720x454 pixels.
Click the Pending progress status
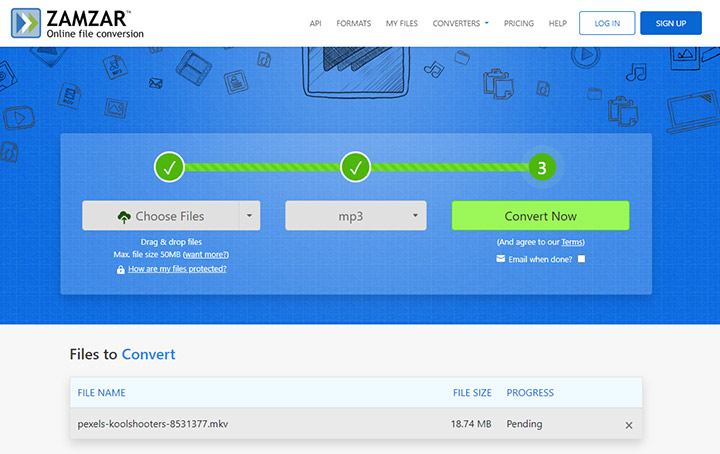coord(524,424)
